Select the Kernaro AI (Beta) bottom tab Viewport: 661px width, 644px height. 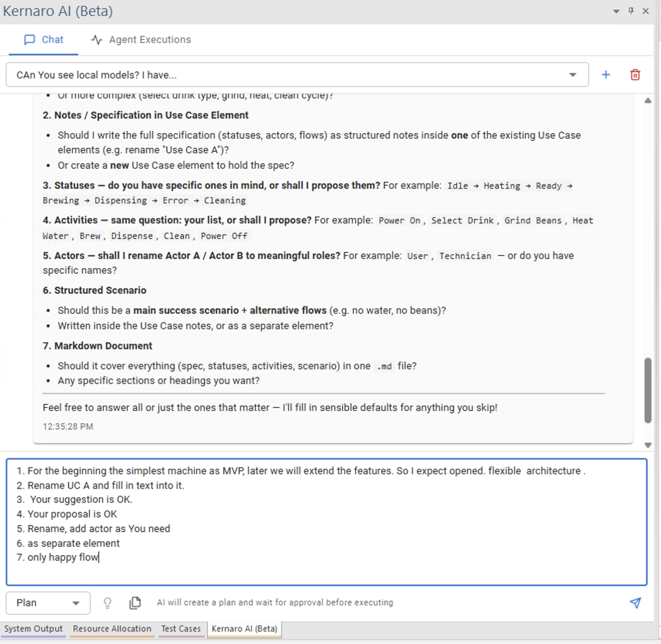(245, 629)
